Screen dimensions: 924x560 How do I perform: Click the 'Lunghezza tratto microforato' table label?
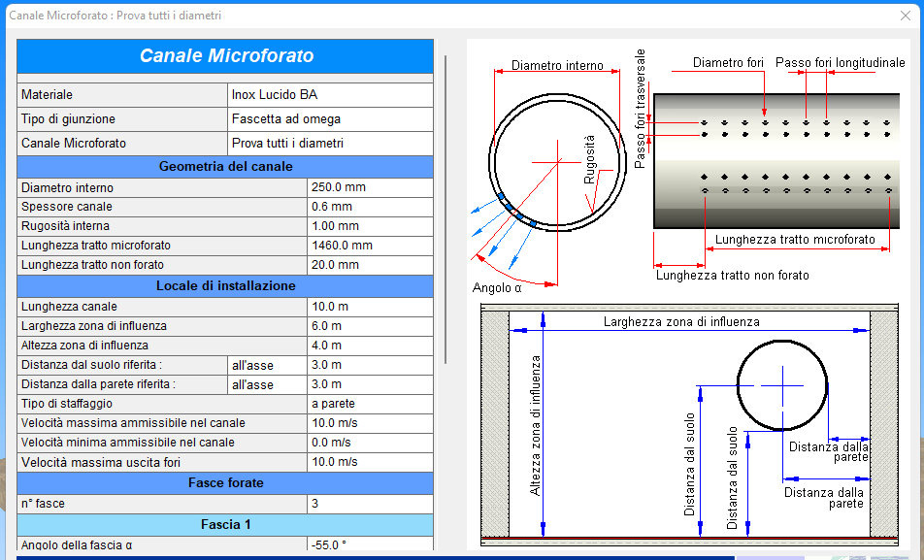(x=162, y=246)
